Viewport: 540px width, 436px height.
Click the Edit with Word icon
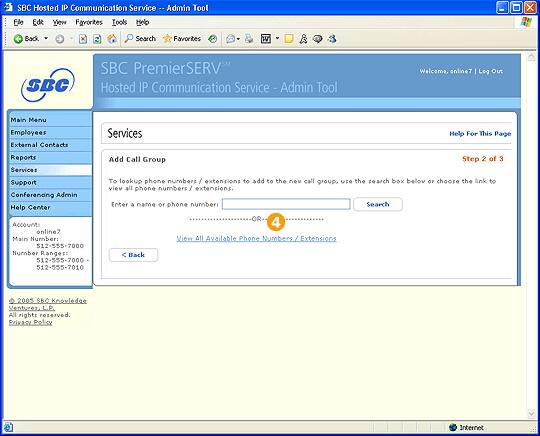point(266,39)
